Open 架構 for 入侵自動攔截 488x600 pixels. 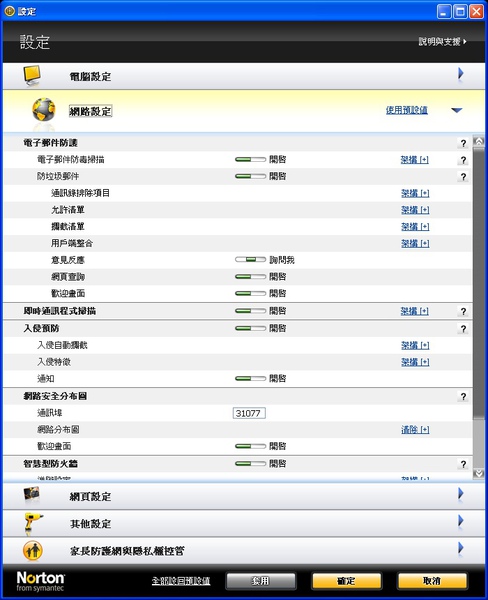[x=415, y=346]
